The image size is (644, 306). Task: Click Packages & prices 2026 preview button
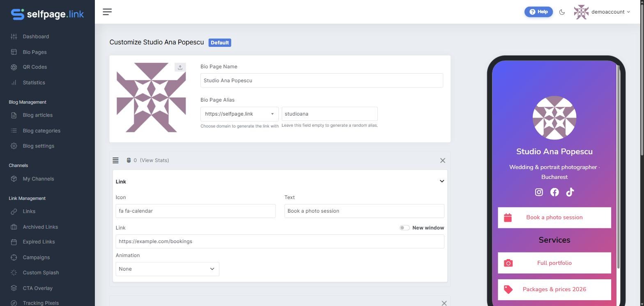[x=554, y=290]
